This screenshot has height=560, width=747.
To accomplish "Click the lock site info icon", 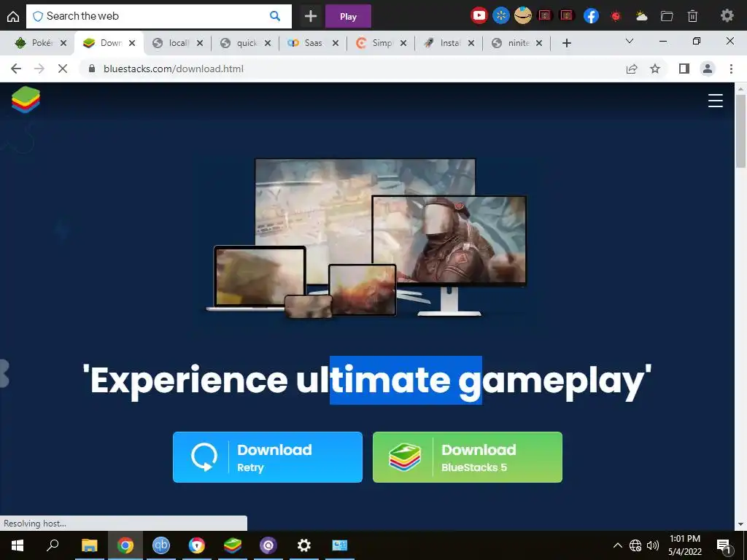I will click(92, 69).
